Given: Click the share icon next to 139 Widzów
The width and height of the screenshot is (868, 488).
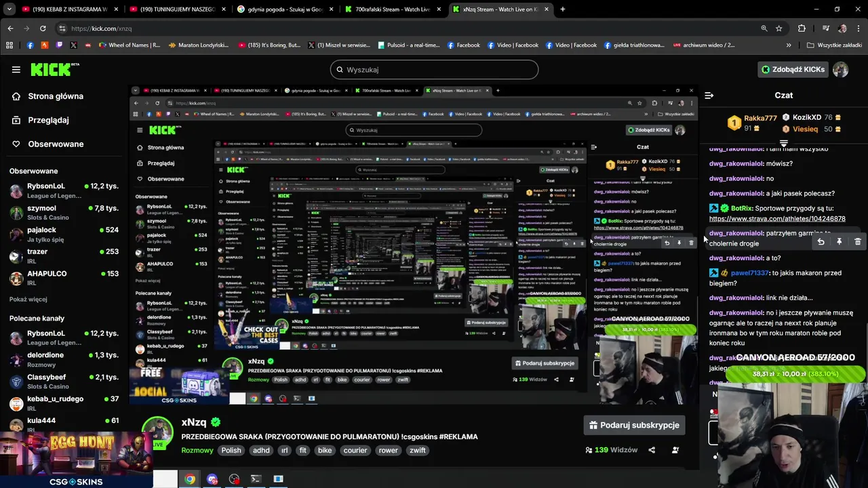Looking at the screenshot, I should pyautogui.click(x=652, y=450).
